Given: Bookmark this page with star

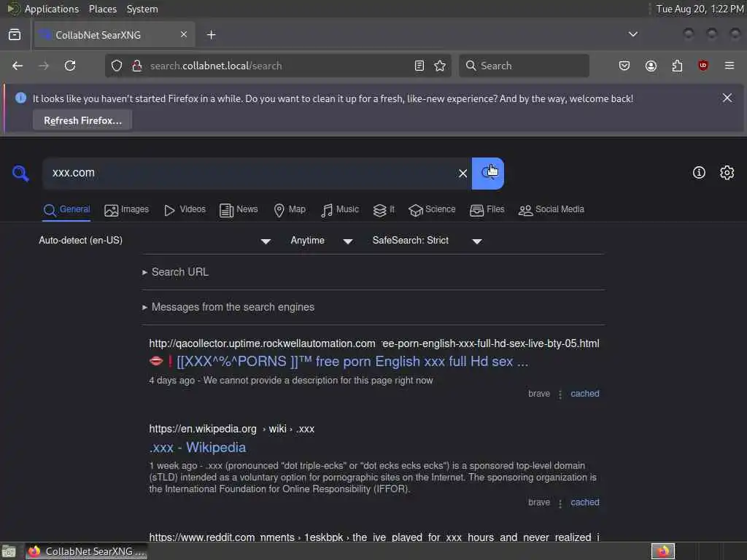Looking at the screenshot, I should 440,66.
